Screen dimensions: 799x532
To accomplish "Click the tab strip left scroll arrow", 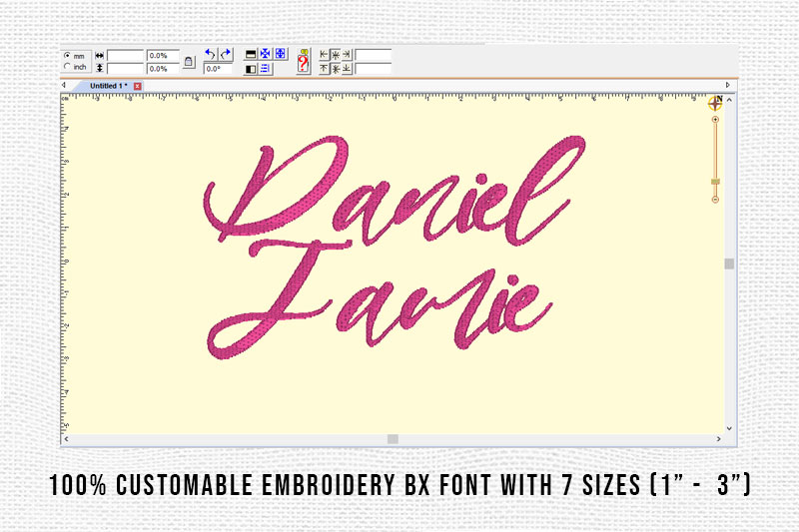I will coord(64,85).
